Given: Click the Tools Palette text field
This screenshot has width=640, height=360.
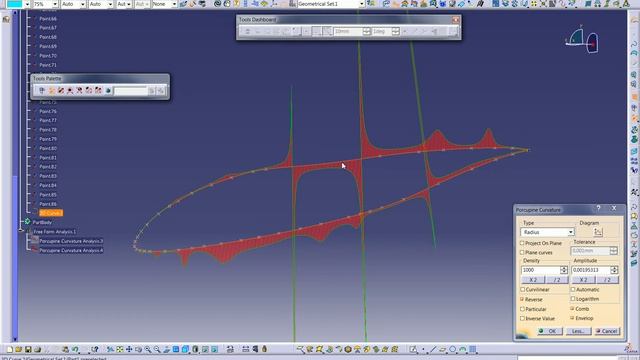Looking at the screenshot, I should coord(131,91).
